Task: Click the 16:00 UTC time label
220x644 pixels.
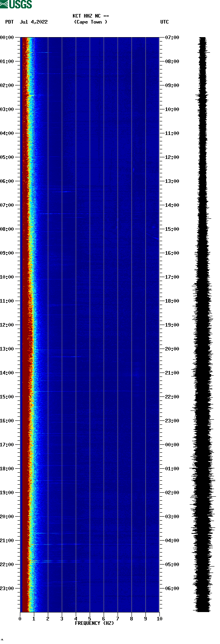Action: (172, 253)
